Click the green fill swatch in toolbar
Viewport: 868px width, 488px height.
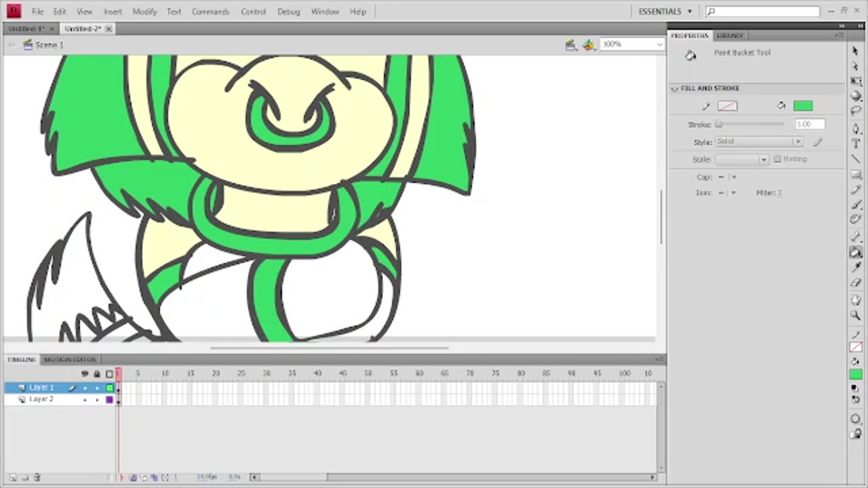coord(856,374)
